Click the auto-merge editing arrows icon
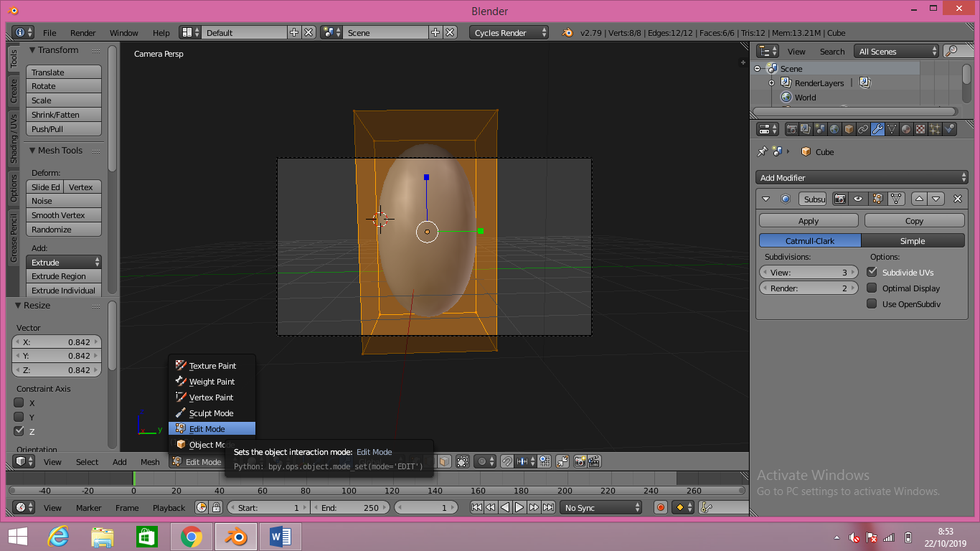Image resolution: width=980 pixels, height=551 pixels. pos(562,461)
